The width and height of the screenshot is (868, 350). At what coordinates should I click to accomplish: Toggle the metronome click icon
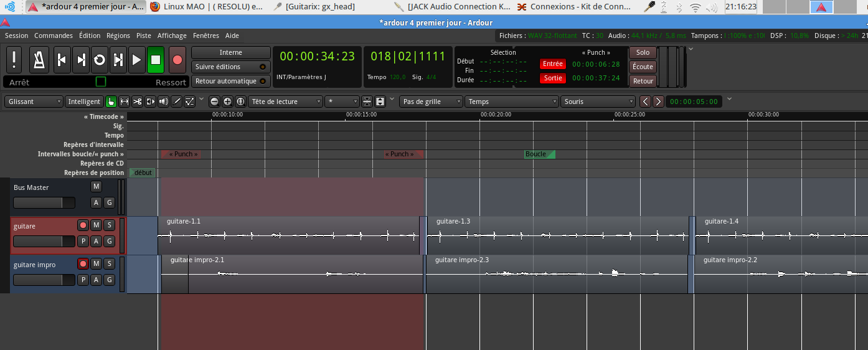(x=38, y=60)
